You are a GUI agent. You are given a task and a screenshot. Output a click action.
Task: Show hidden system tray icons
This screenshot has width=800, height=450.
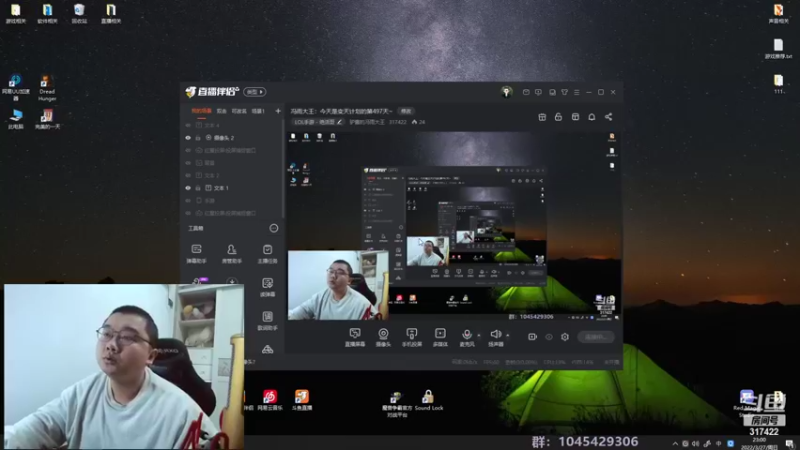point(675,443)
